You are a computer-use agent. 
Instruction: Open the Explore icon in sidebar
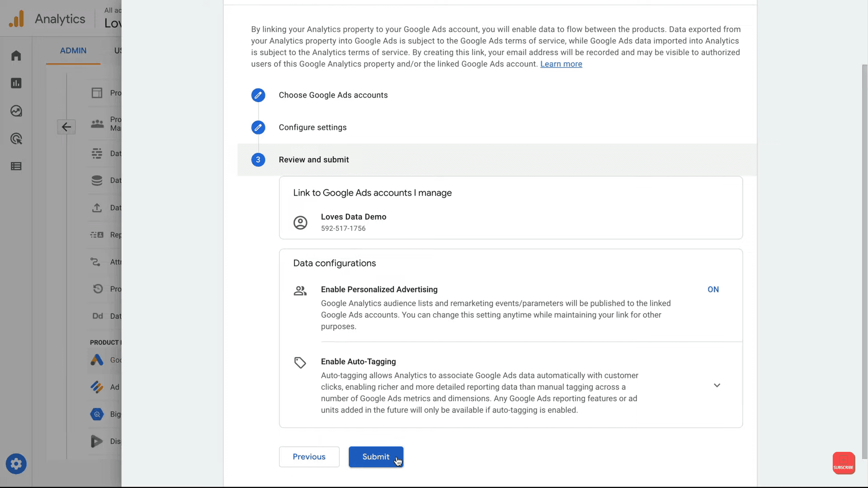[x=16, y=111]
